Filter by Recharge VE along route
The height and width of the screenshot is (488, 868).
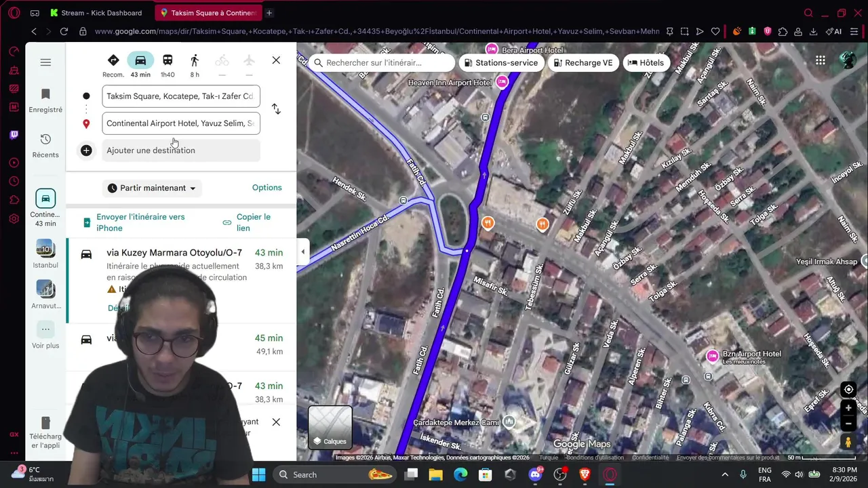pos(583,63)
